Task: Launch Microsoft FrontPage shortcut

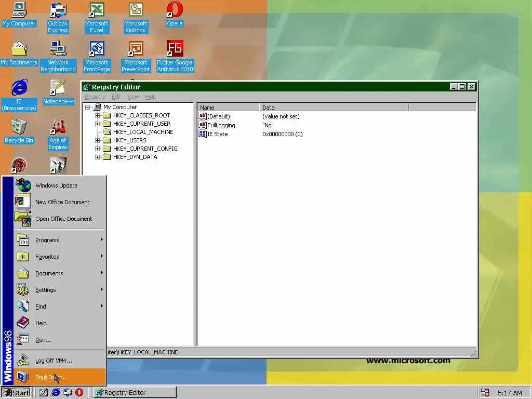Action: tap(97, 56)
